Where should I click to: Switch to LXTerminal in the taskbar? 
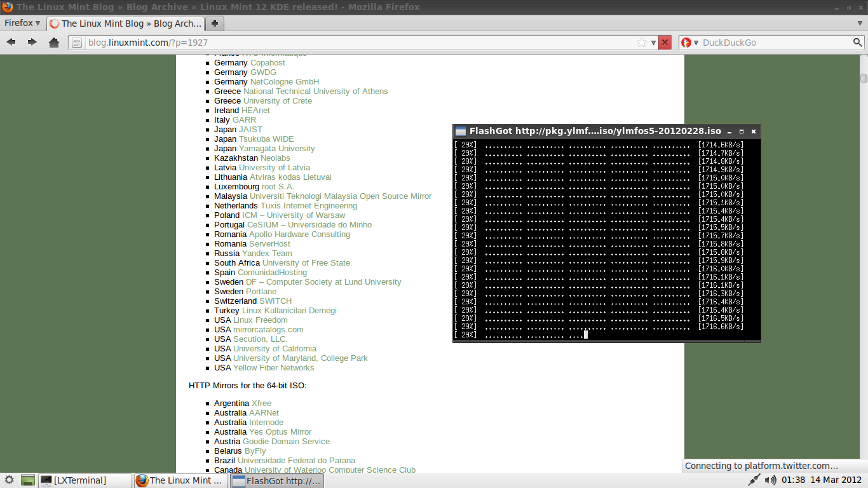coord(85,480)
